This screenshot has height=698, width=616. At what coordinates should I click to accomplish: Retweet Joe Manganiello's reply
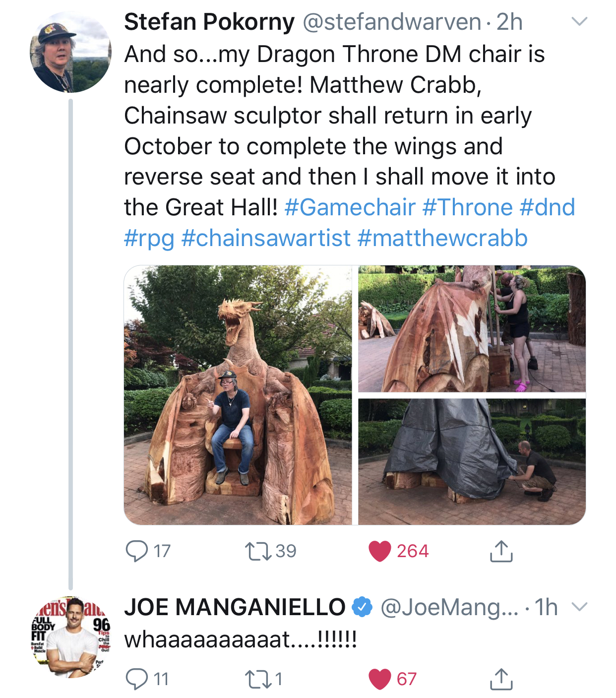258,679
